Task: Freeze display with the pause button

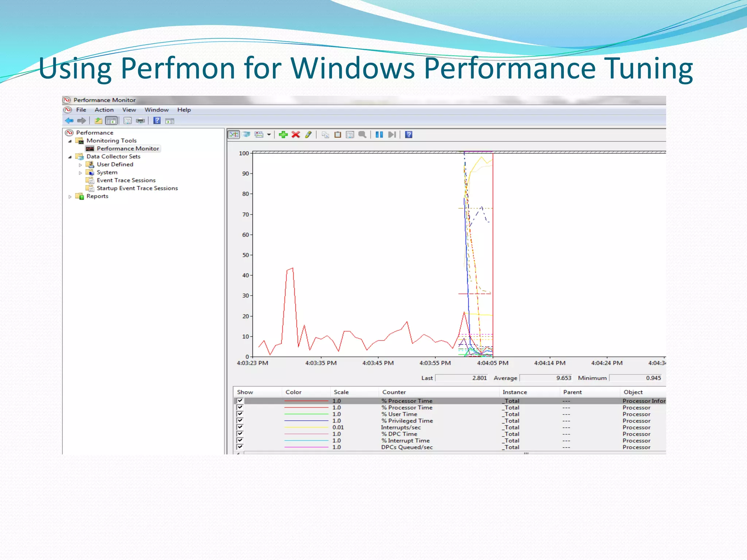Action: click(x=379, y=135)
